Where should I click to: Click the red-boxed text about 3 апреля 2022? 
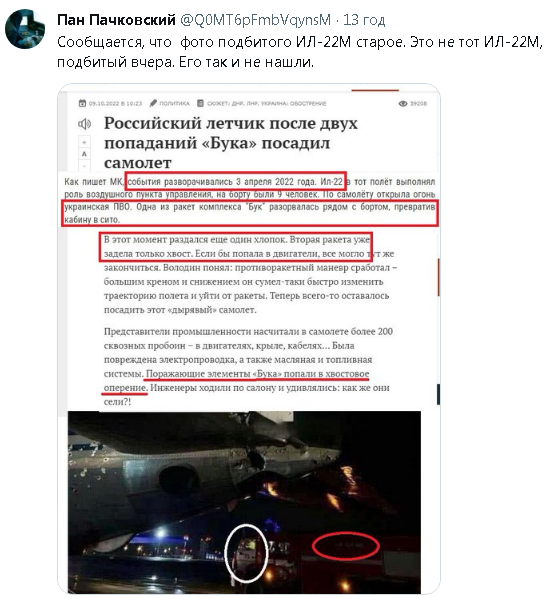click(236, 181)
